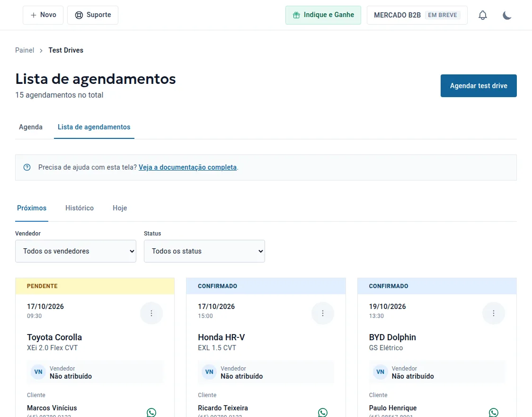The width and height of the screenshot is (532, 417).
Task: Click the Toyota Corolla title
Action: pyautogui.click(x=54, y=337)
